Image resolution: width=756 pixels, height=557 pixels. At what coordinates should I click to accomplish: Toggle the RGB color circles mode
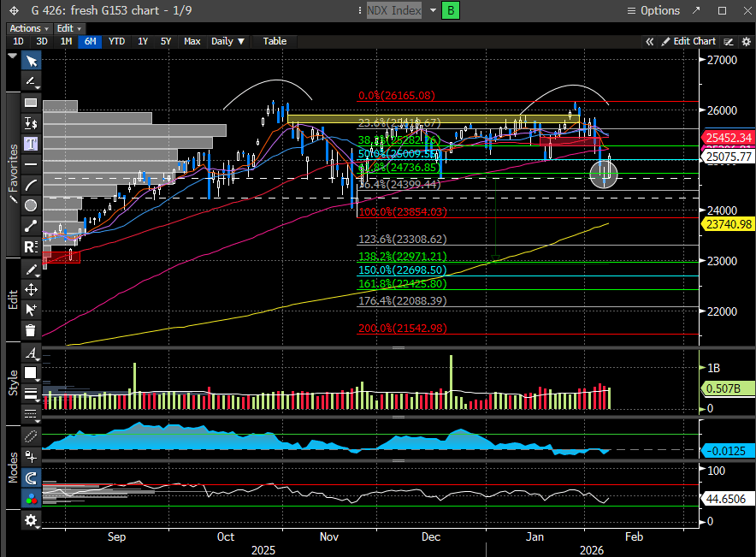[x=31, y=499]
